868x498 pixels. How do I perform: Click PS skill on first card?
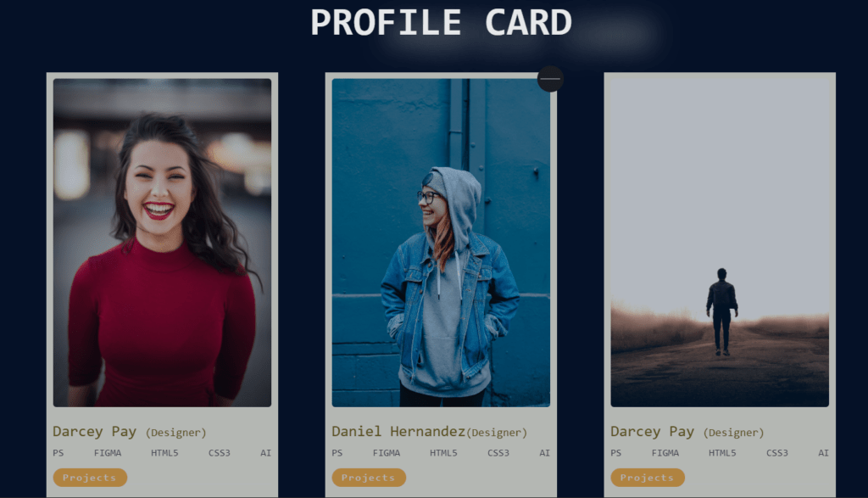click(58, 453)
